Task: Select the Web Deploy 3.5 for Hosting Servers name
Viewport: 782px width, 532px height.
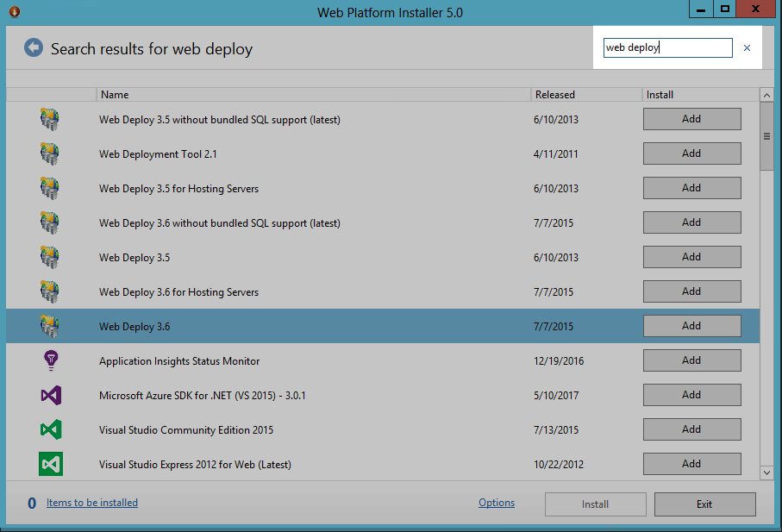Action: coord(179,189)
